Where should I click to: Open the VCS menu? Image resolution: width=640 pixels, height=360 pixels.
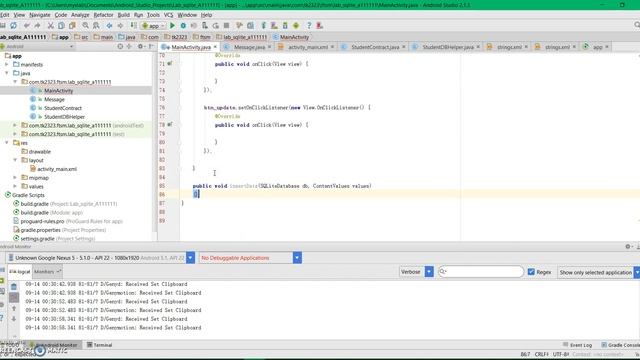(169, 15)
